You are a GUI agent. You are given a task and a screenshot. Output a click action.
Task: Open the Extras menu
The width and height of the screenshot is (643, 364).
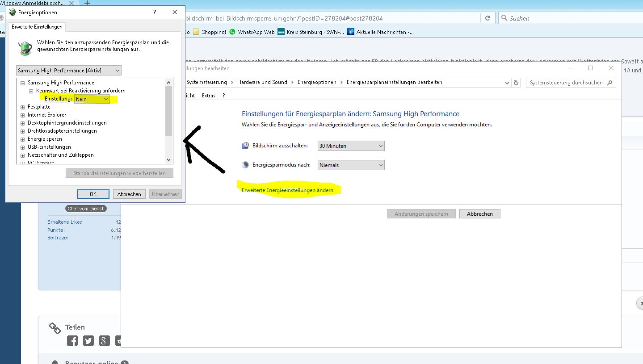point(208,96)
